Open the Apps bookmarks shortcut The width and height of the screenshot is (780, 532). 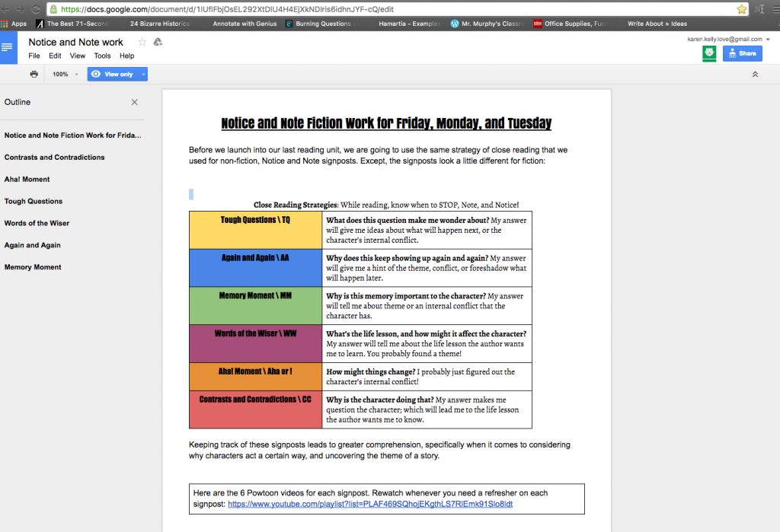[14, 24]
